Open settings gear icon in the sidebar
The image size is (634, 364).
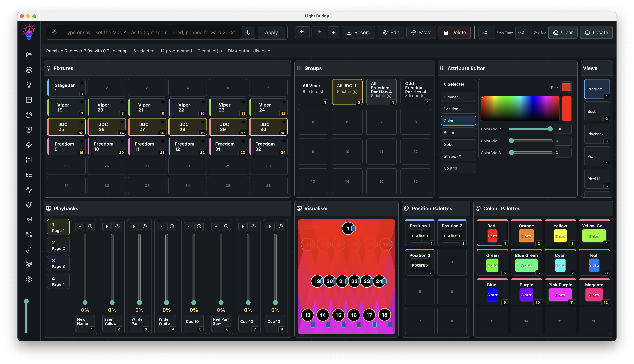[x=29, y=279]
